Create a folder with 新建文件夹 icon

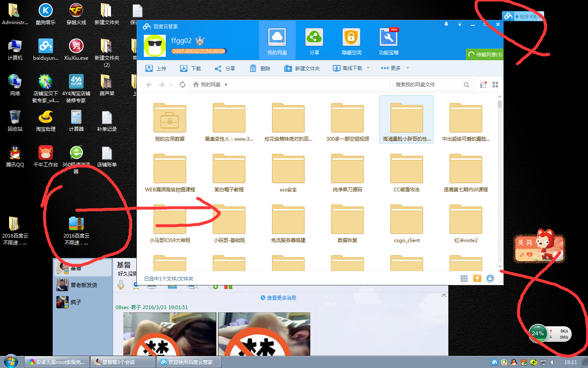[288, 68]
